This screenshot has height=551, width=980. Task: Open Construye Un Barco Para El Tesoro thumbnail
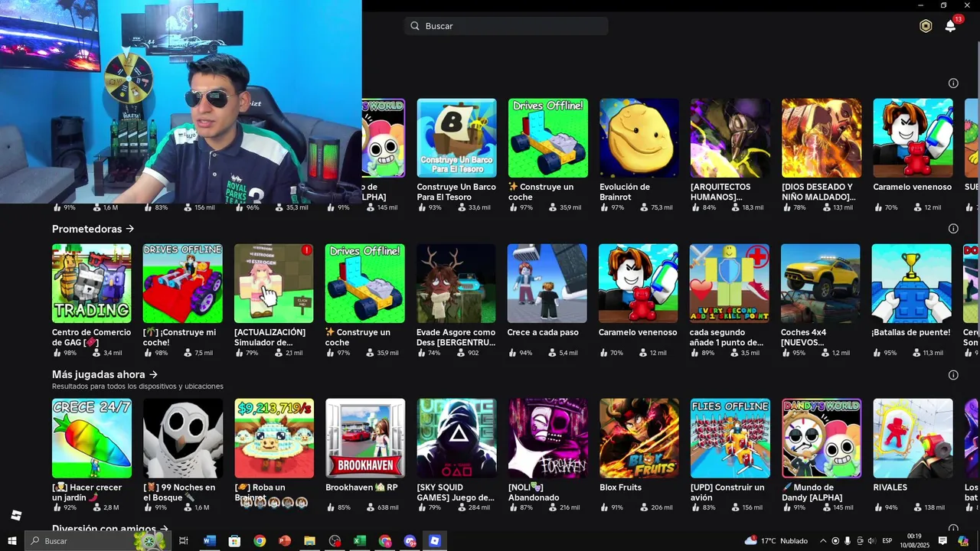coord(456,138)
